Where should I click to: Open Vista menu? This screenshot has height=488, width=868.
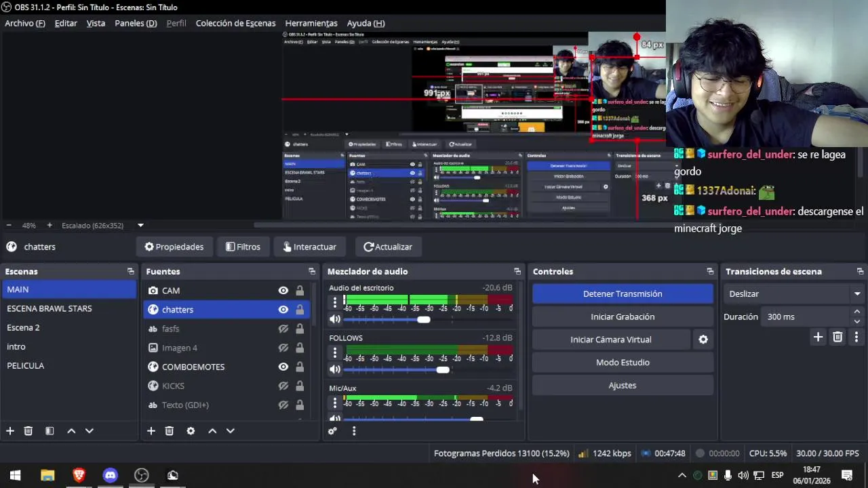point(96,23)
